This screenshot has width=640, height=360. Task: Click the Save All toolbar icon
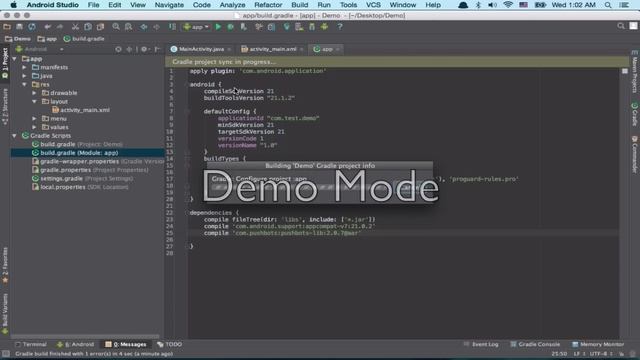(x=19, y=27)
